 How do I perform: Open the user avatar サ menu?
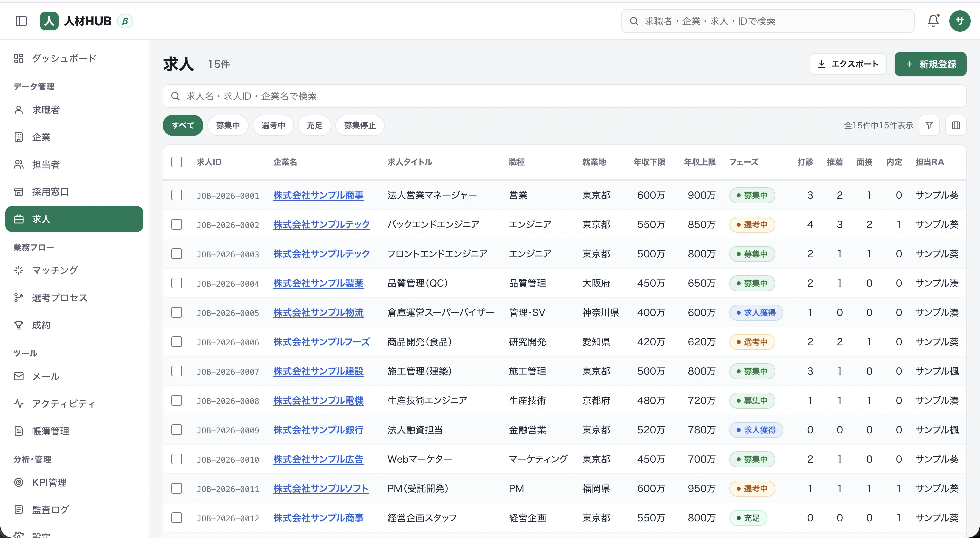959,21
